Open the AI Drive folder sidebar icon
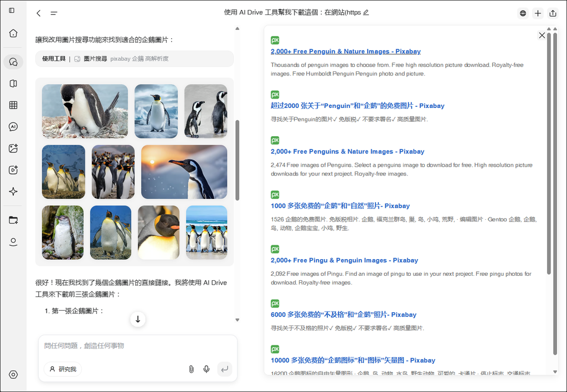567x392 pixels. pos(13,220)
